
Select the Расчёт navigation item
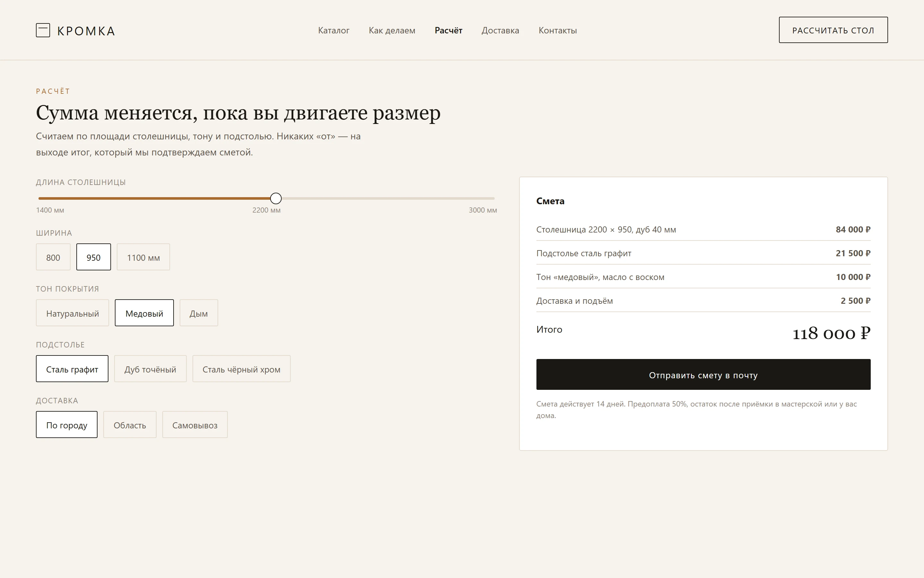click(x=448, y=31)
